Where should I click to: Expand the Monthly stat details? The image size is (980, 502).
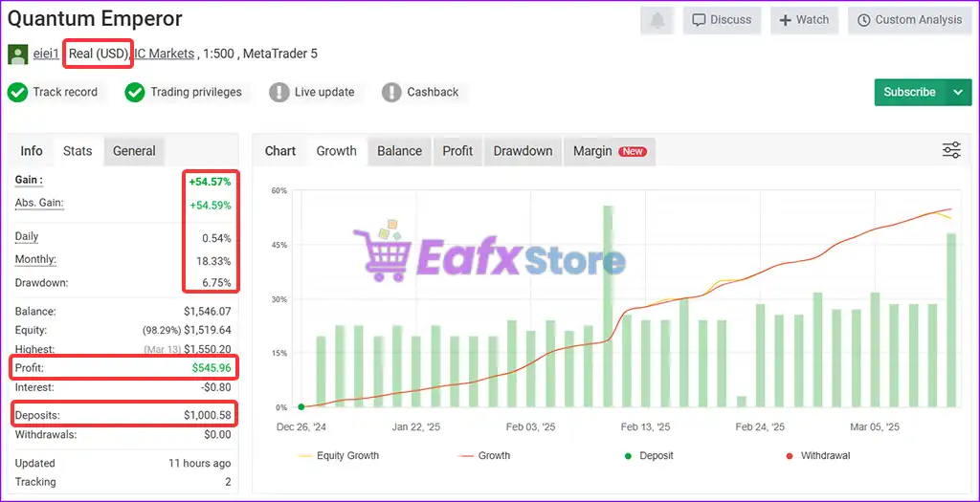35,260
